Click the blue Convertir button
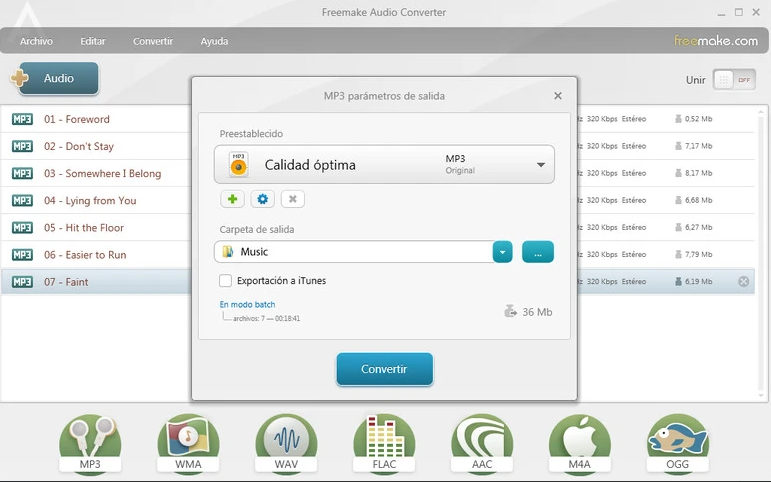Viewport: 771px width, 482px height. pos(385,369)
